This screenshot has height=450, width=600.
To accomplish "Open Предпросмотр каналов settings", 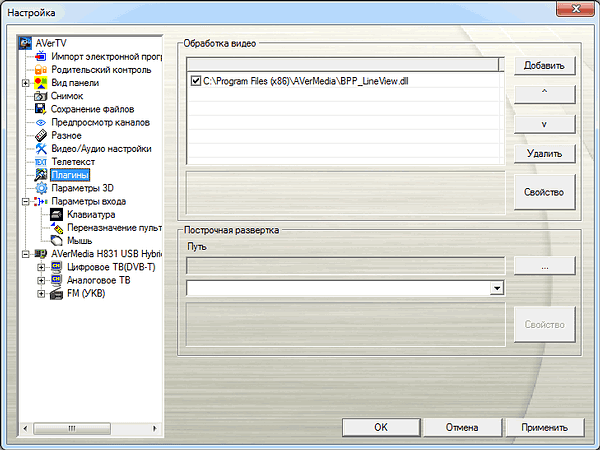I will pyautogui.click(x=100, y=122).
